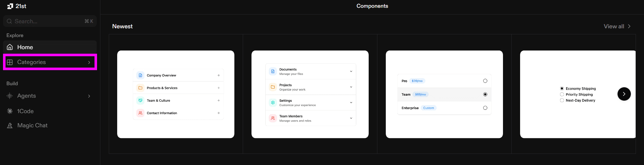Image resolution: width=644 pixels, height=165 pixels.
Task: Click the Manage your files subtitle
Action: [291, 74]
